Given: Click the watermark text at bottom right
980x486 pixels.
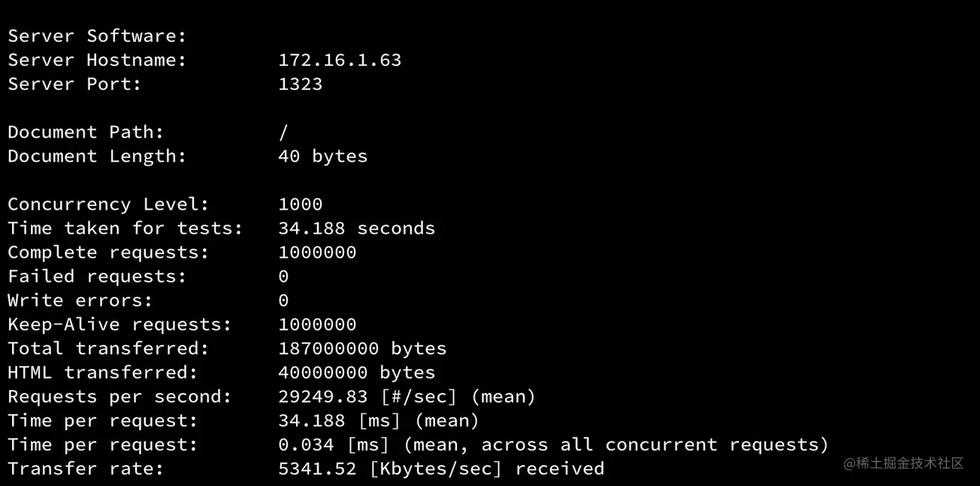Looking at the screenshot, I should point(903,463).
